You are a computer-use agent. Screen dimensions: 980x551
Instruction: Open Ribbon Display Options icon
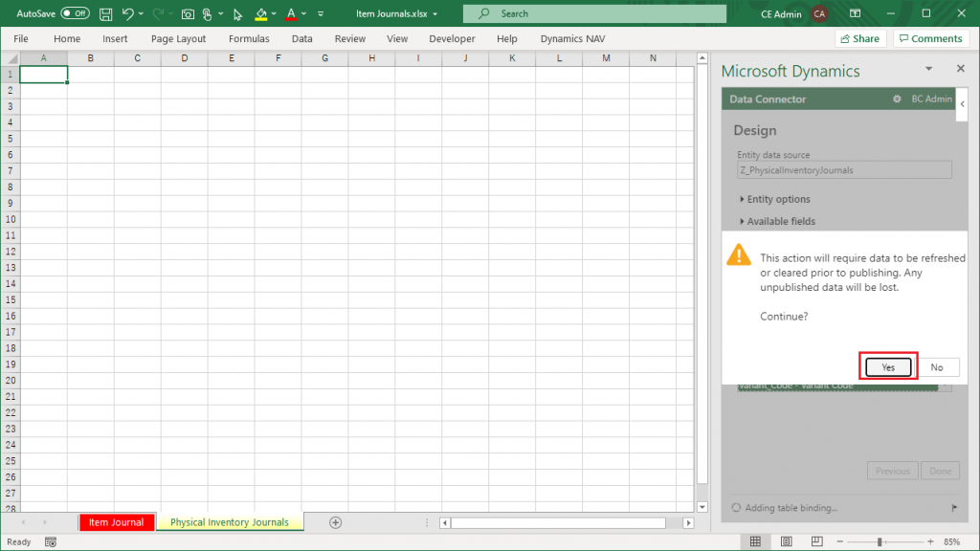pyautogui.click(x=855, y=13)
